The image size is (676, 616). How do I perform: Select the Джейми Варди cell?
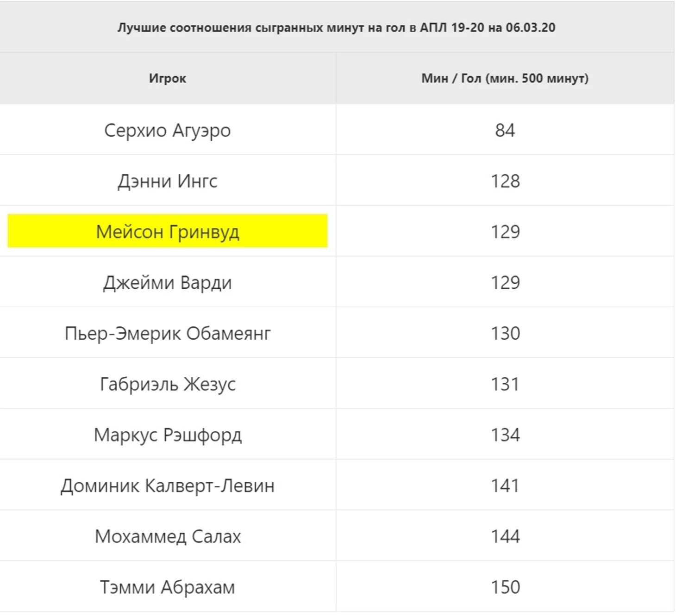[x=168, y=282]
